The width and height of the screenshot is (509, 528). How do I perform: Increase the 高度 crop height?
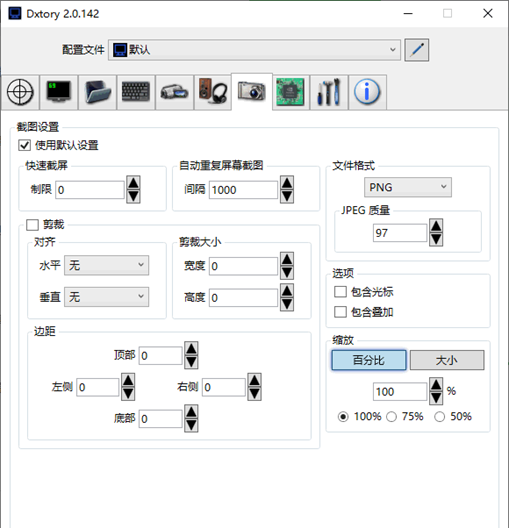287,291
